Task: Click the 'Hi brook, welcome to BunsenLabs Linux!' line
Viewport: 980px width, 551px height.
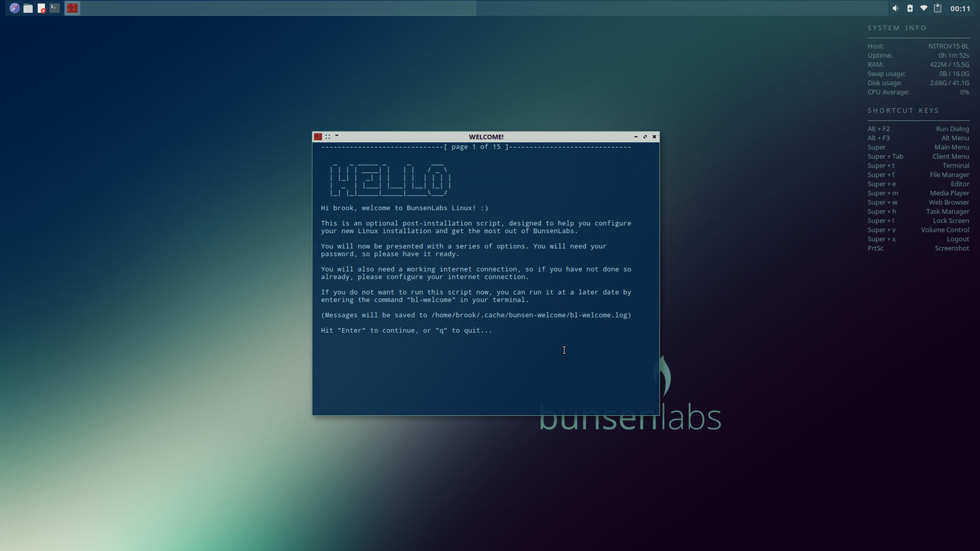Action: [x=404, y=208]
